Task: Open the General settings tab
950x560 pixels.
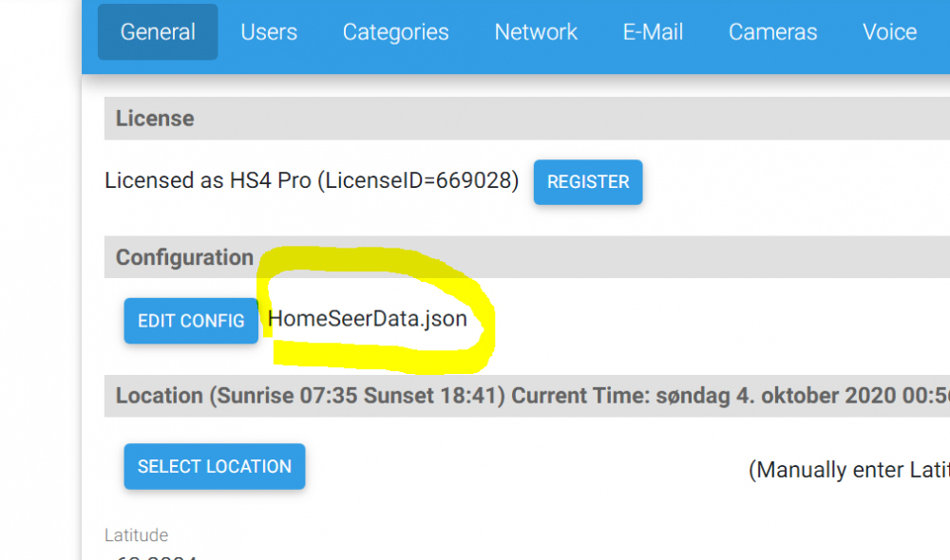Action: [x=158, y=32]
